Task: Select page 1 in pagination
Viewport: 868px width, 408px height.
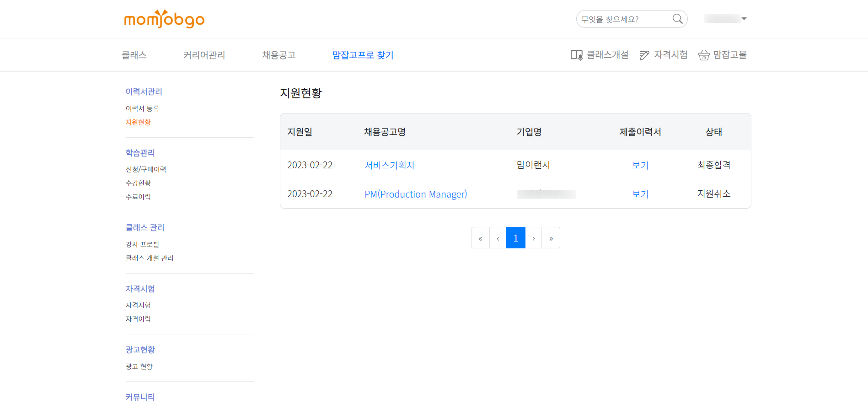Action: coord(515,238)
